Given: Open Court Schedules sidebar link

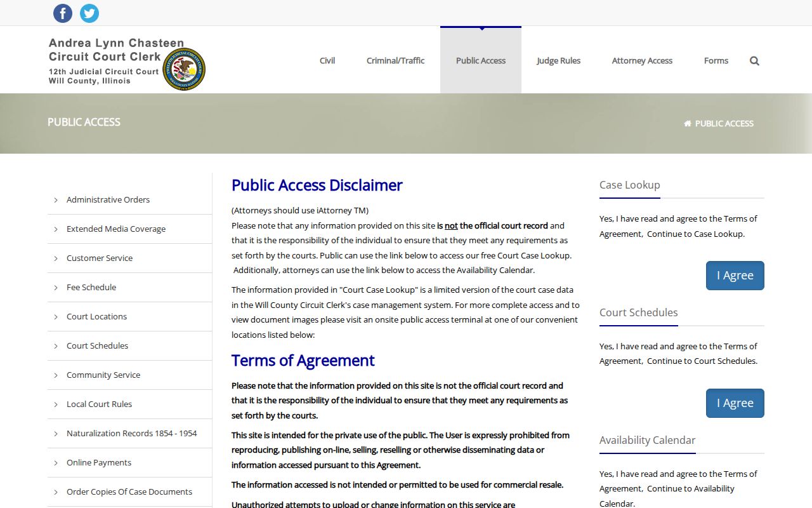Looking at the screenshot, I should (97, 345).
